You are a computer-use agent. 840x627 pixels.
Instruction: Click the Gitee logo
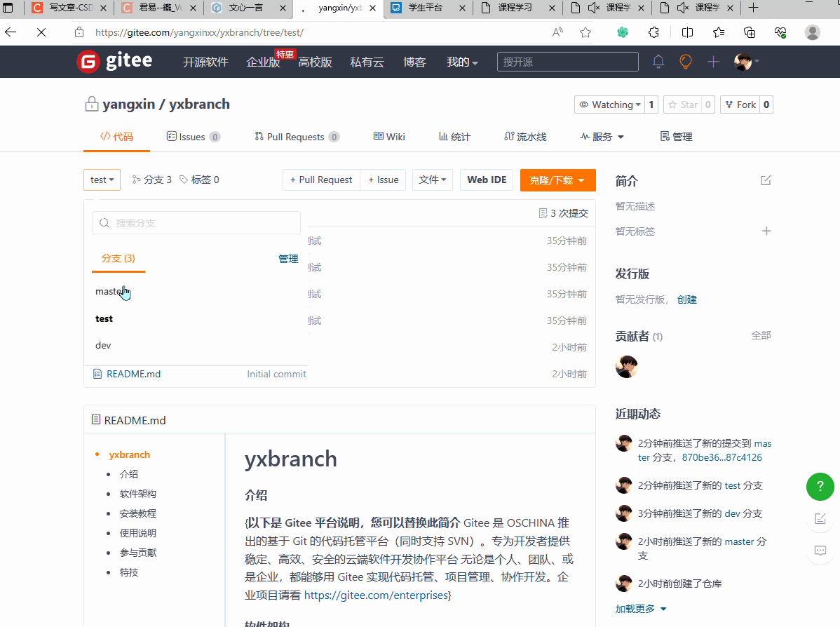click(x=115, y=62)
